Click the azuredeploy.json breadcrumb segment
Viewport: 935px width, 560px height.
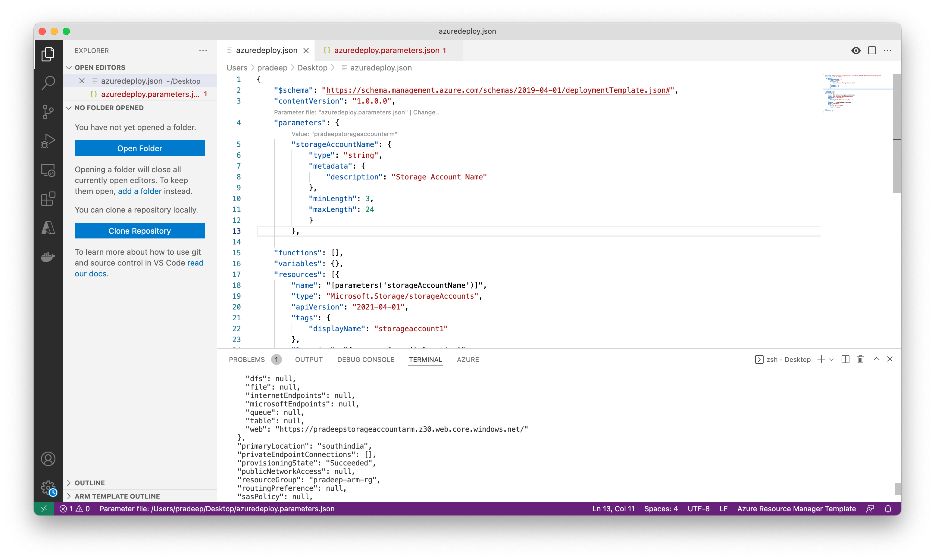(380, 68)
